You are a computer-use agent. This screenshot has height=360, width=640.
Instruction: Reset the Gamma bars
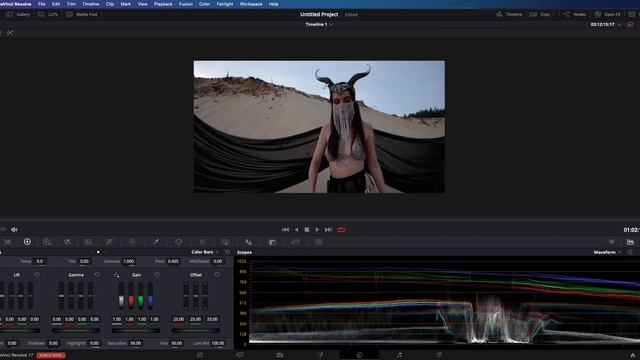click(x=97, y=275)
